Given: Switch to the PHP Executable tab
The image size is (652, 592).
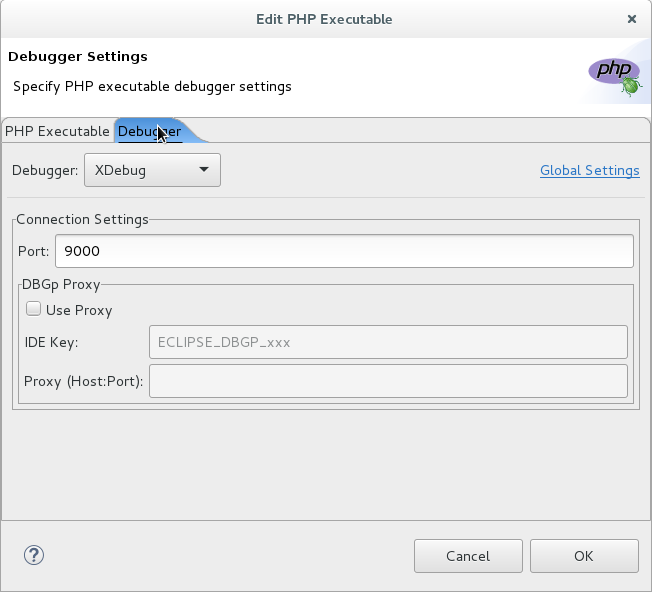Looking at the screenshot, I should [x=57, y=131].
